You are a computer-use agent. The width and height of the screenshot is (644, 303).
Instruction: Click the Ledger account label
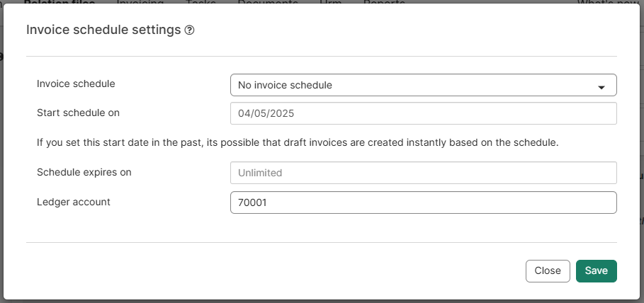73,202
